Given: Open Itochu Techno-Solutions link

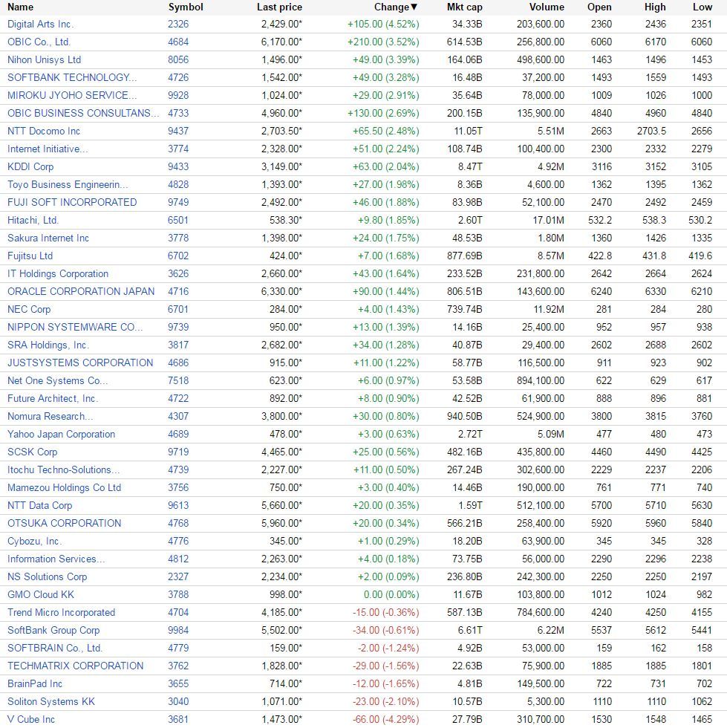Looking at the screenshot, I should click(x=64, y=469).
